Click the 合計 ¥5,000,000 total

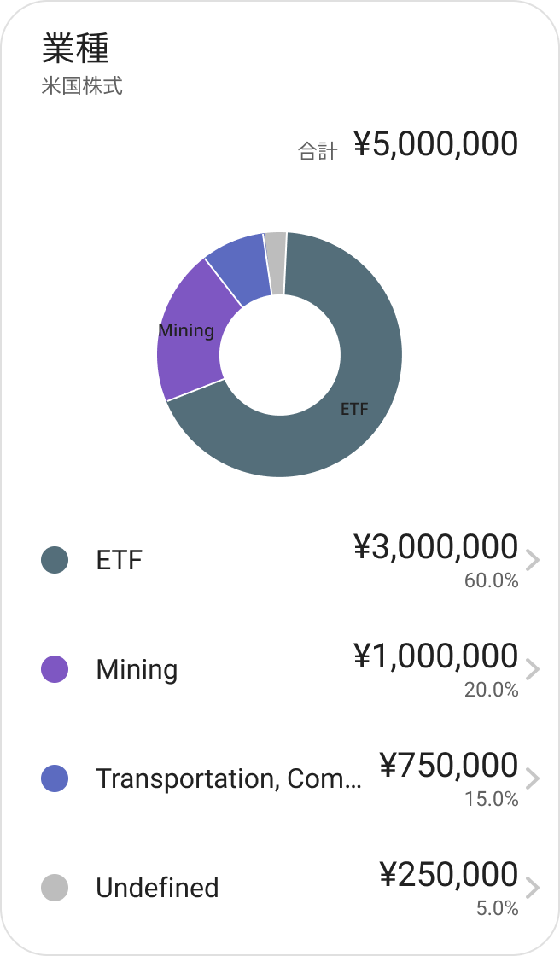point(435,144)
